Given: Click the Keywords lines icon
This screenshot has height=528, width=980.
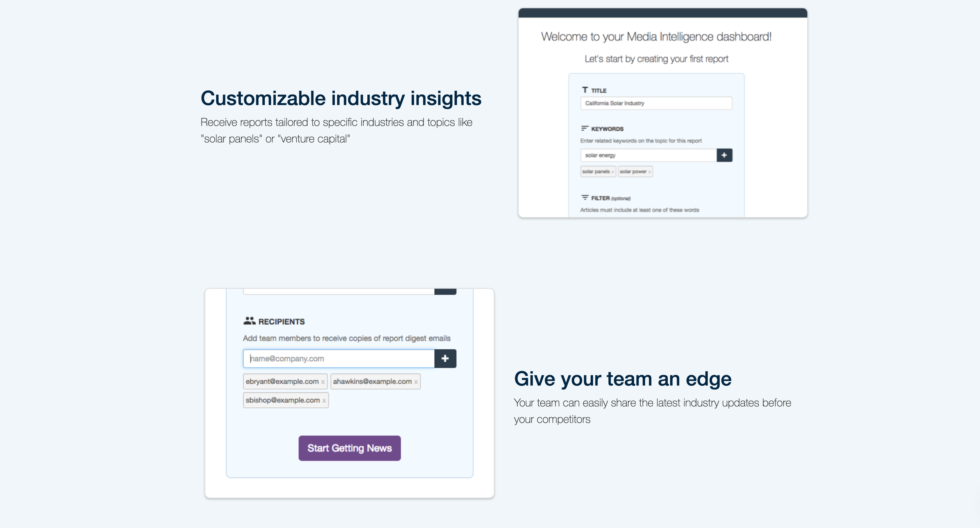Looking at the screenshot, I should click(x=585, y=128).
